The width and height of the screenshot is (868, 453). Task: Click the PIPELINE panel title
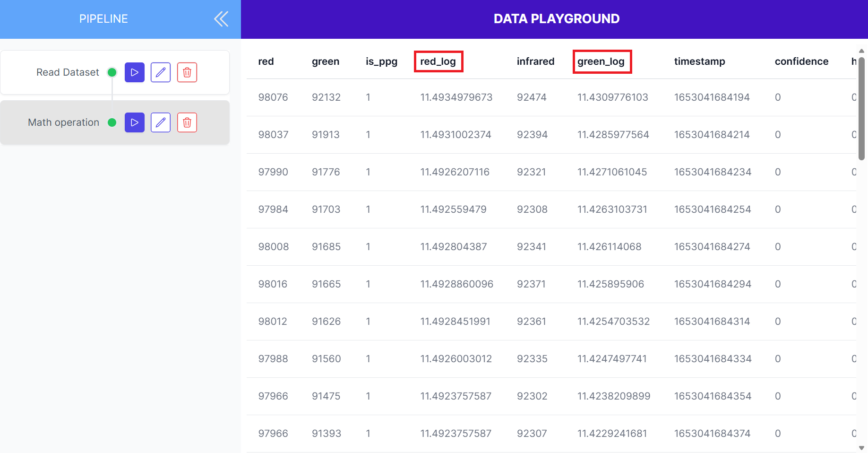coord(103,19)
